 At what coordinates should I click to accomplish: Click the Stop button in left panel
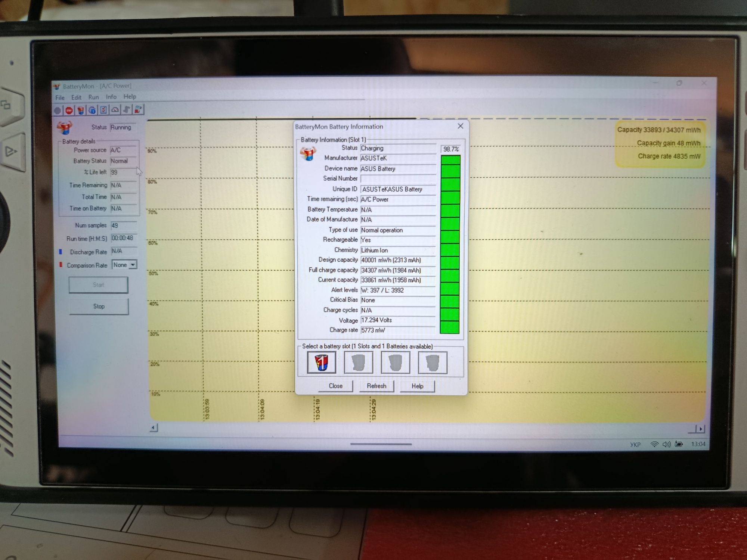[99, 306]
